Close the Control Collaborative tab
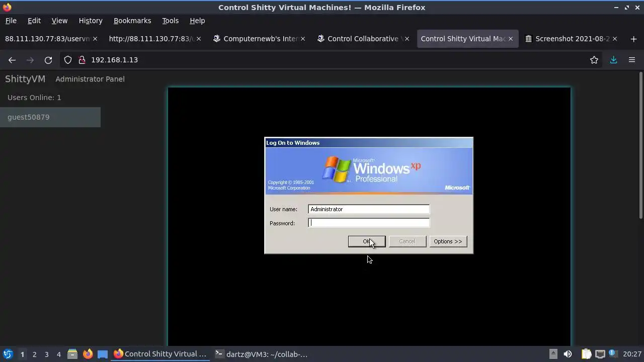 point(407,39)
